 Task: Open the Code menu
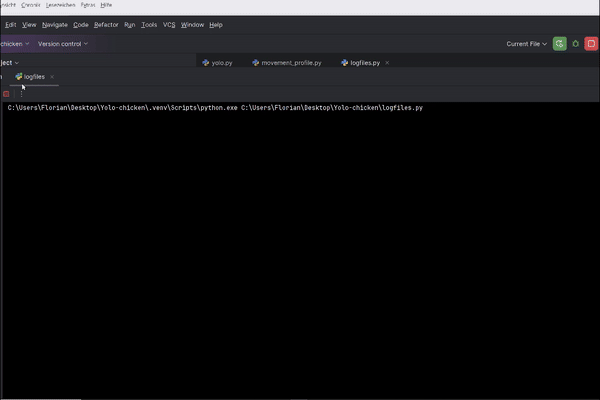[81, 25]
